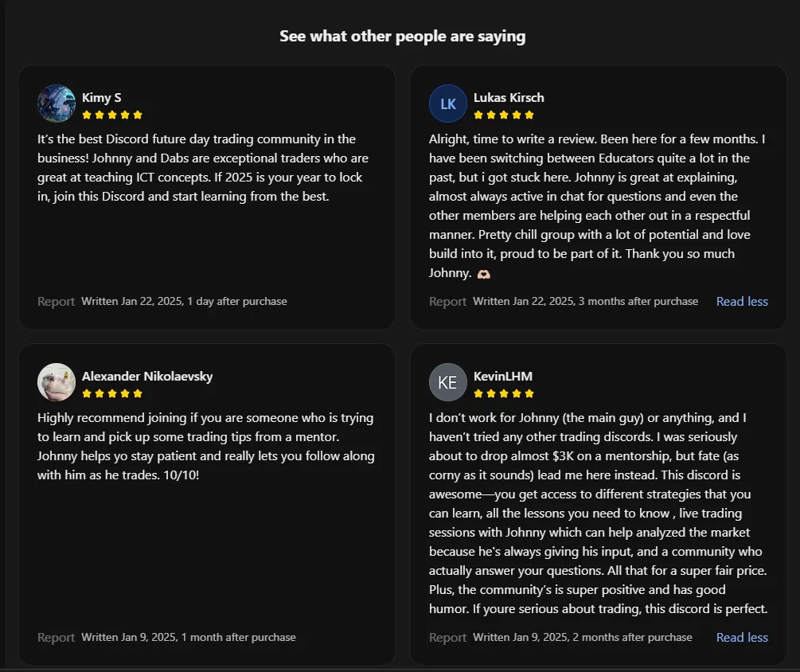Viewport: 800px width, 672px height.
Task: Click the "See what other people are saying" heading
Action: pos(403,37)
